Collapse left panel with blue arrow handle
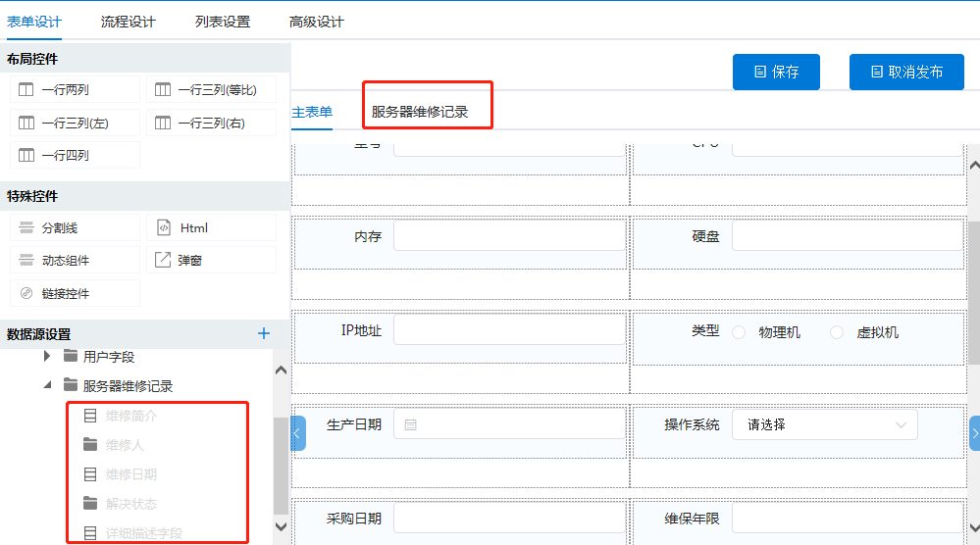Image resolution: width=980 pixels, height=545 pixels. [297, 433]
